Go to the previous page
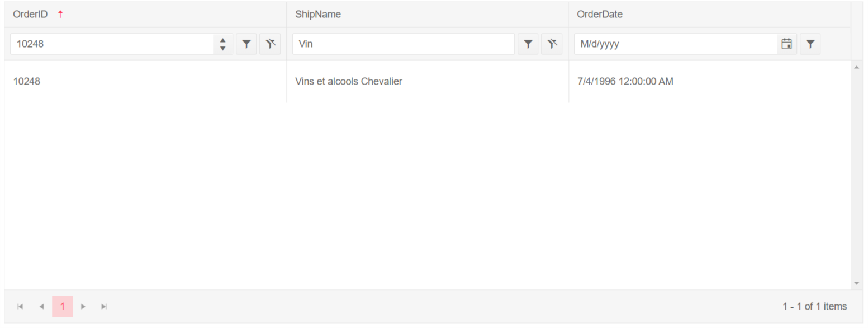The height and width of the screenshot is (328, 868). [41, 306]
